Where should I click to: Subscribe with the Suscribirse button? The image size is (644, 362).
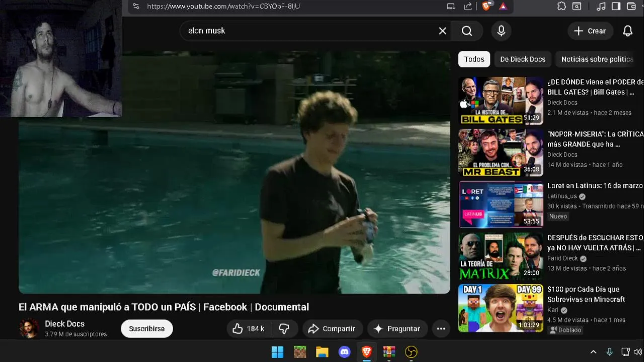147,329
